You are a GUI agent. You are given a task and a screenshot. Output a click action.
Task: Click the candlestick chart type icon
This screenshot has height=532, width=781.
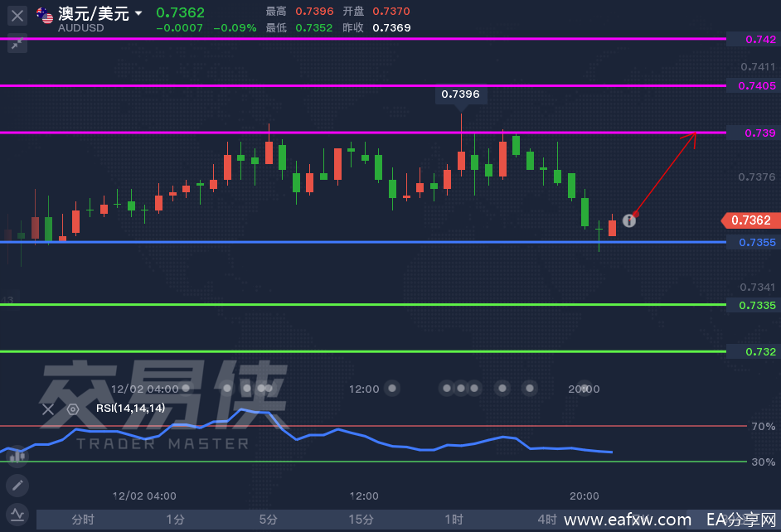(17, 456)
